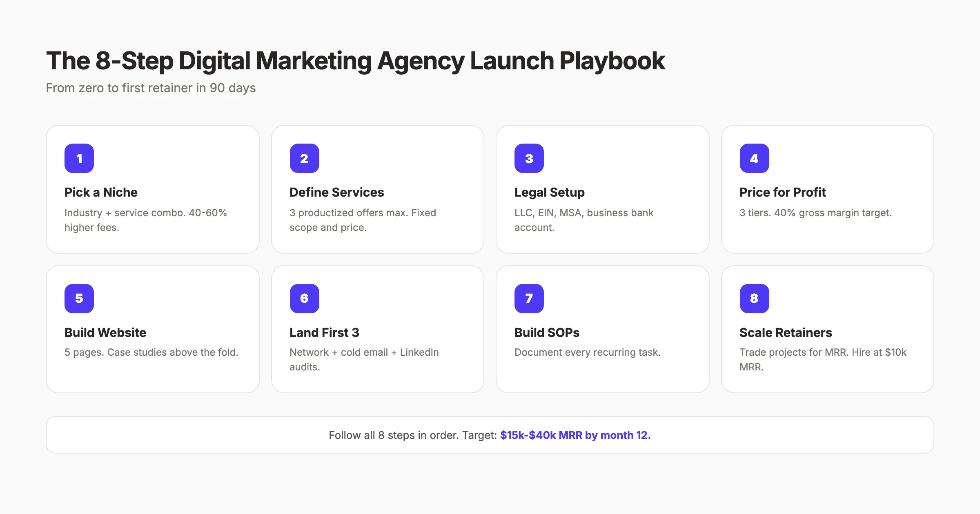Select the Legal Setup heading
This screenshot has height=514, width=980.
click(549, 192)
